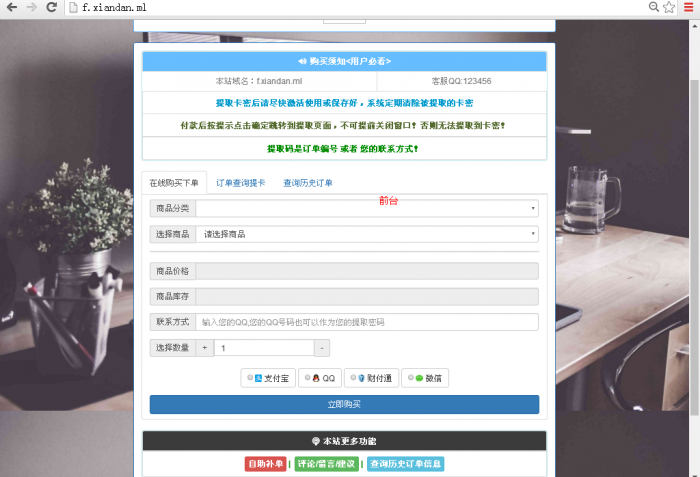Click the browser forward arrow
The height and width of the screenshot is (477, 700).
tap(30, 7)
